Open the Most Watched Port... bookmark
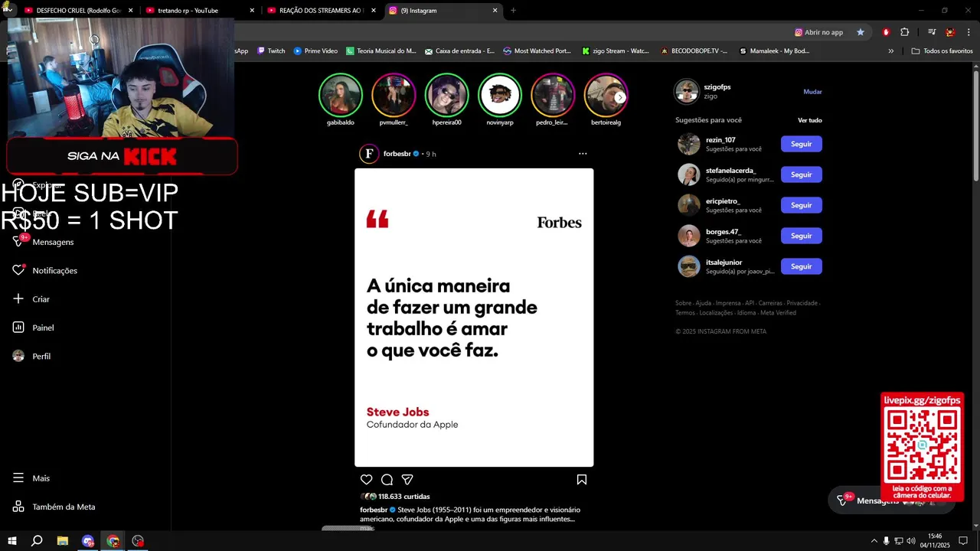The width and height of the screenshot is (980, 551). click(537, 51)
